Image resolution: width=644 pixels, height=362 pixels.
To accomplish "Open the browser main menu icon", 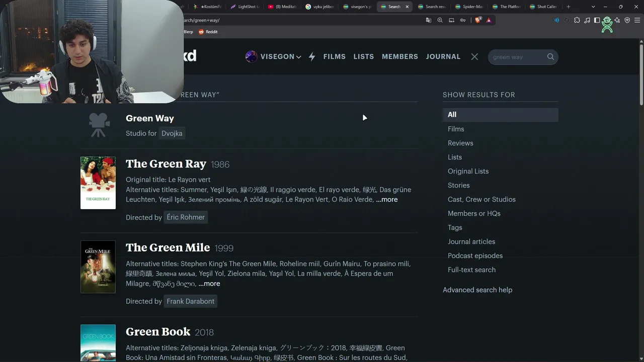I will [x=637, y=20].
